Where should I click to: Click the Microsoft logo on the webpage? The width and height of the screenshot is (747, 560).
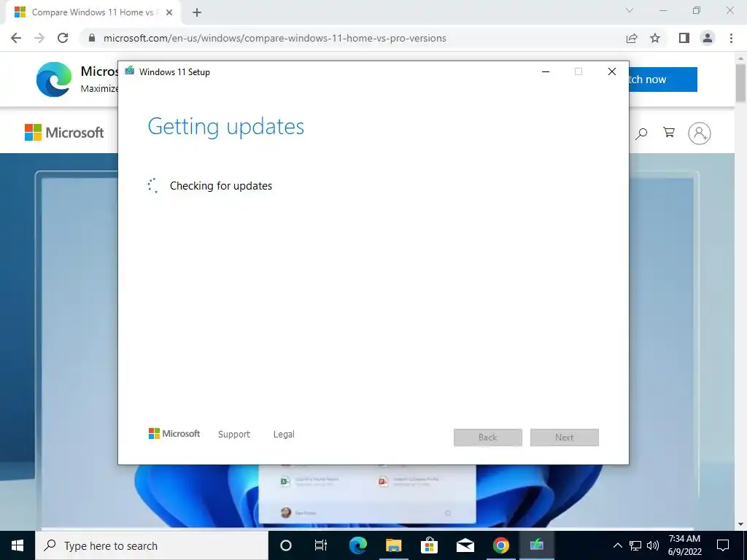pyautogui.click(x=64, y=133)
